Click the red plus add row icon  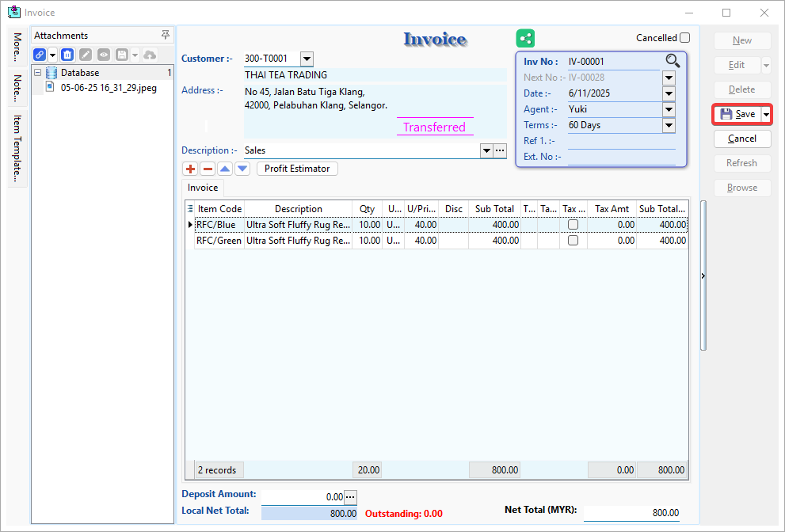click(190, 169)
